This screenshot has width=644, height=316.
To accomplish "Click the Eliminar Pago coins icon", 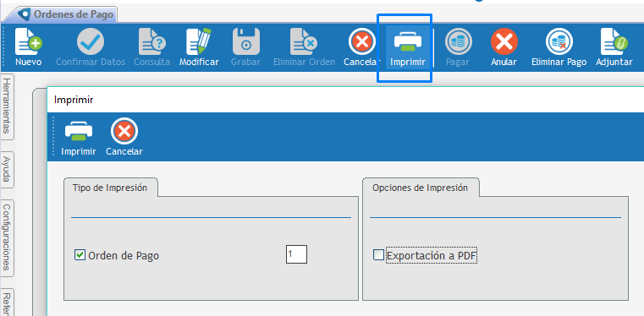I will coord(559,41).
